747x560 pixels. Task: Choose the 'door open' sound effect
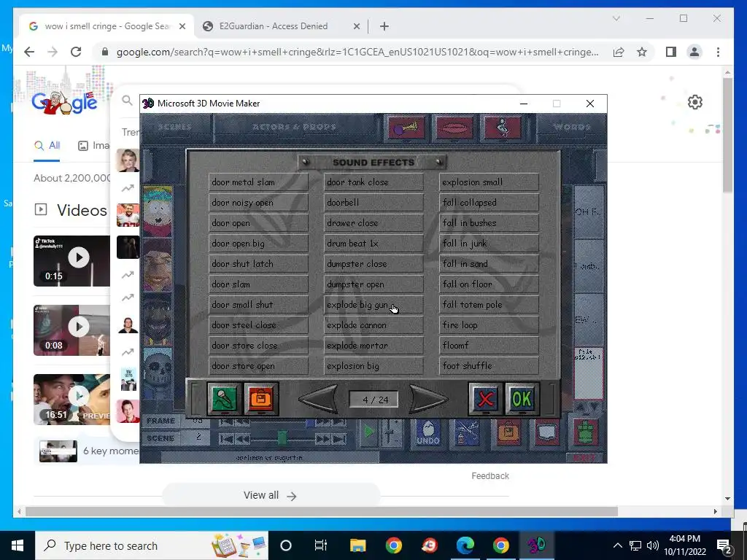(x=259, y=223)
